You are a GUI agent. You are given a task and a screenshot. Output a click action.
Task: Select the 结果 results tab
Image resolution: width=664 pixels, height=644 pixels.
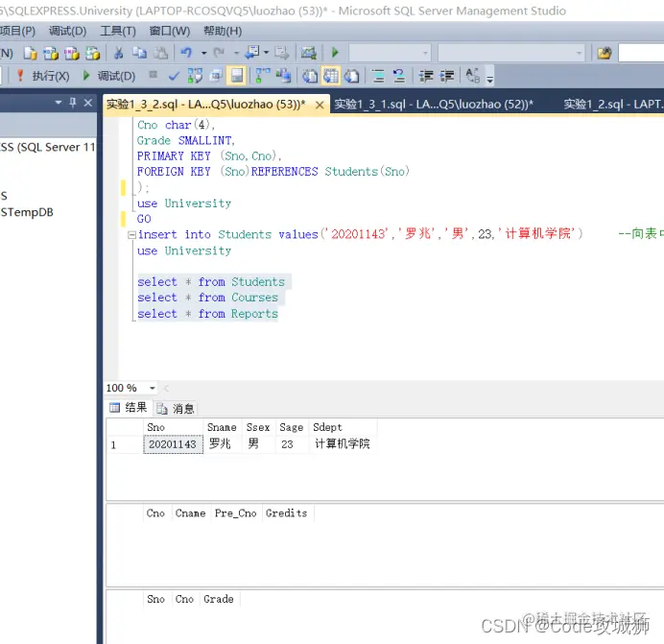pyautogui.click(x=129, y=408)
